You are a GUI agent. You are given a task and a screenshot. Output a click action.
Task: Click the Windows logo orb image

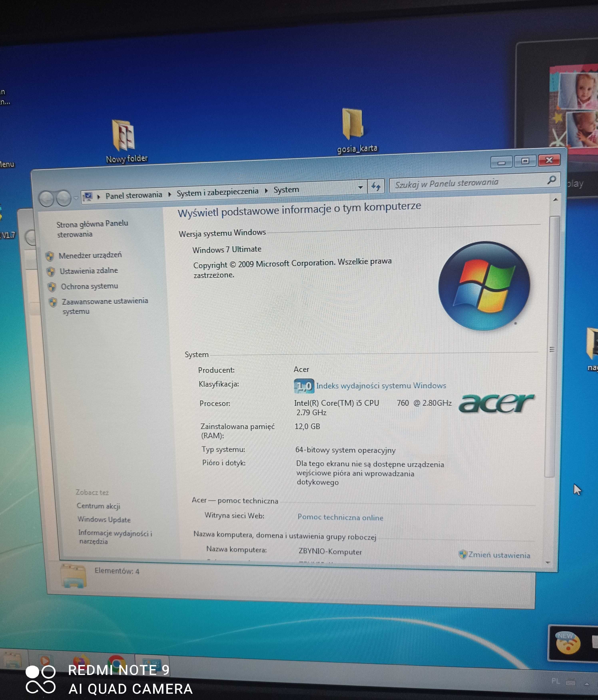[x=484, y=286]
